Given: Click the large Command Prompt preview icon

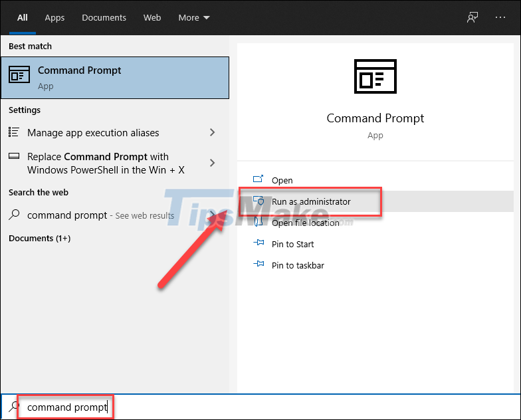Looking at the screenshot, I should [x=375, y=76].
